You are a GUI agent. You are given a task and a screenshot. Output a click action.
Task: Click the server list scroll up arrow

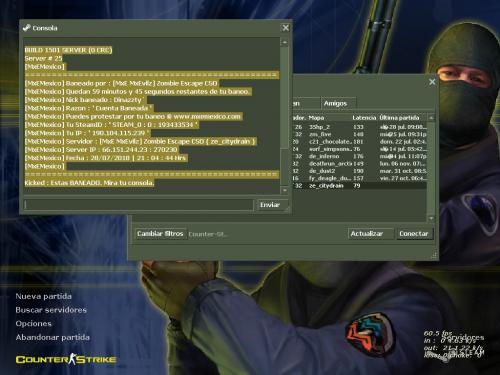tap(431, 118)
